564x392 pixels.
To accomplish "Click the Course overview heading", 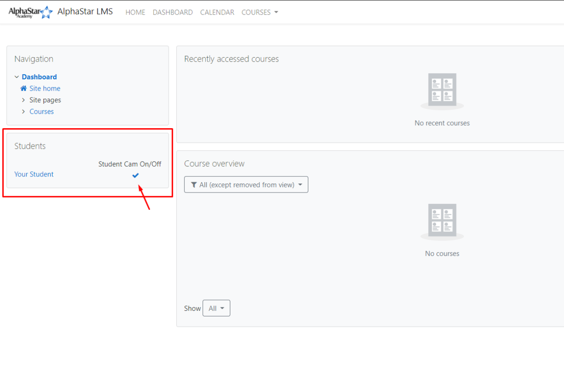I will pyautogui.click(x=214, y=164).
